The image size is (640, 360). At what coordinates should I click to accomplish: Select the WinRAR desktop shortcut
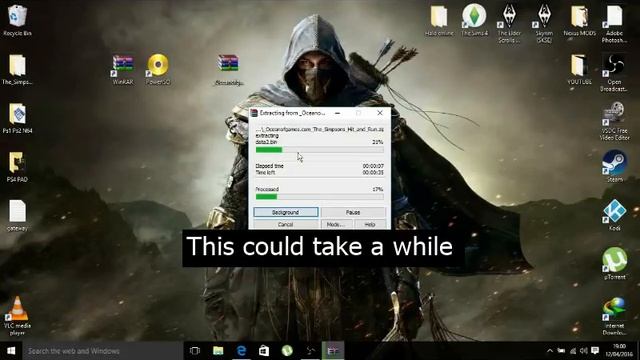123,69
